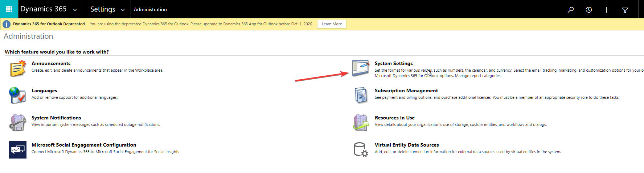The width and height of the screenshot is (644, 173).
Task: Click 'Add, edit, or delete connection information' description
Action: point(468,152)
